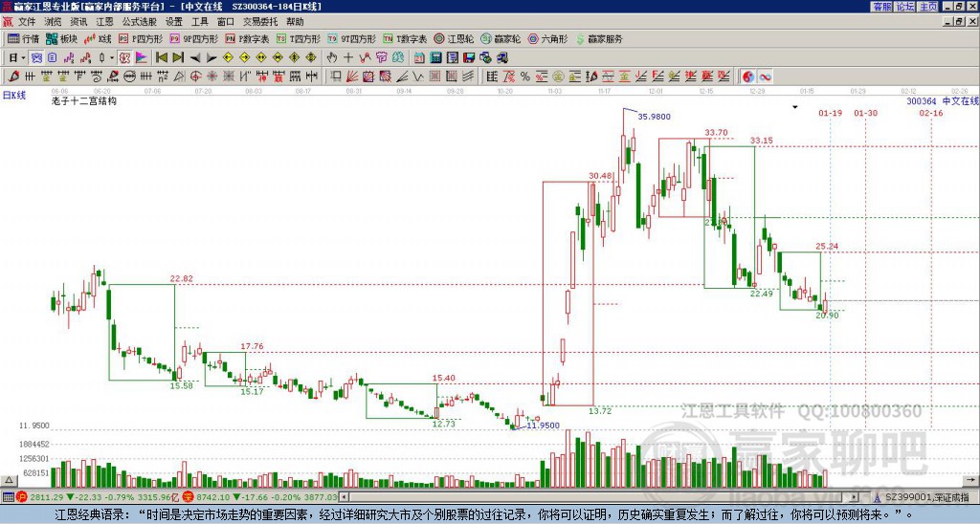Open the 窗口 menu

[226, 22]
